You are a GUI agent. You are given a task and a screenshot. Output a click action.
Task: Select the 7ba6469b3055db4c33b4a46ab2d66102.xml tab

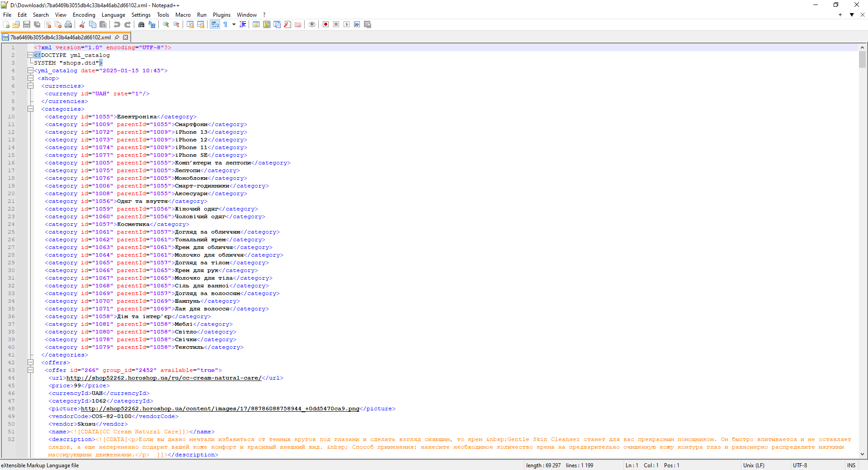point(61,38)
